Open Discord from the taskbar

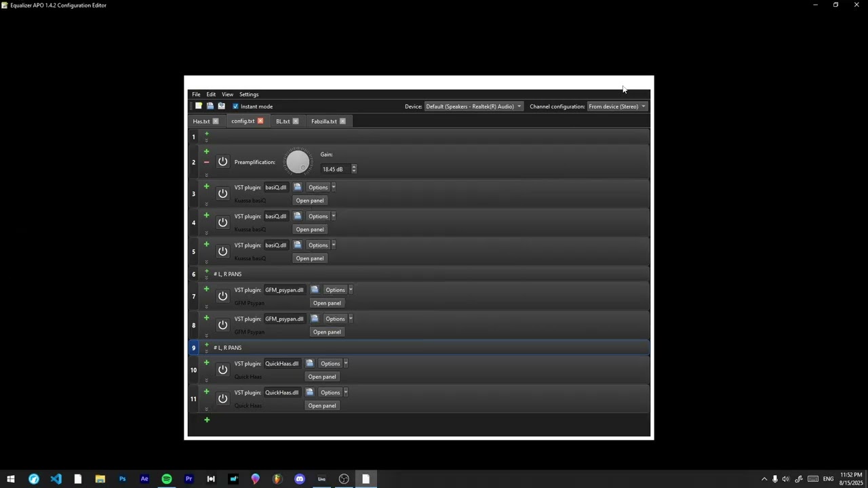click(300, 479)
